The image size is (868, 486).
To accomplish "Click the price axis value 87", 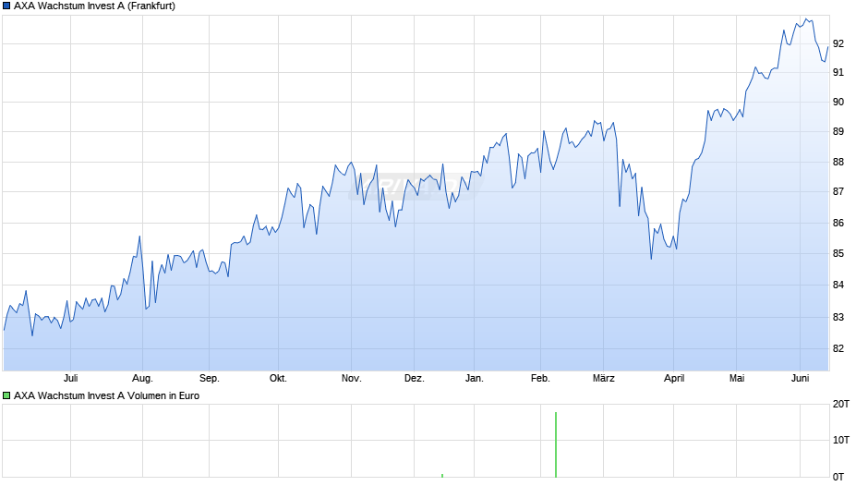I will pyautogui.click(x=838, y=192).
